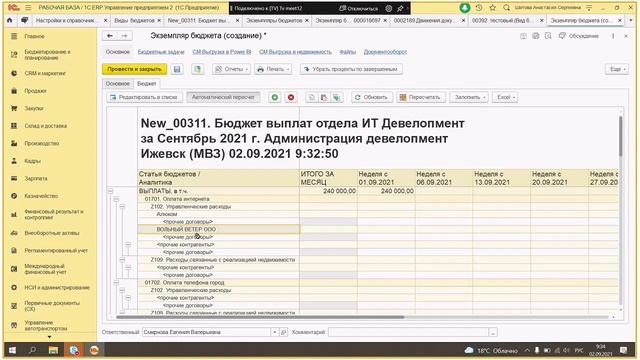Click Убрать проценты по завершенным button
This screenshot has width=640, height=360.
(351, 69)
